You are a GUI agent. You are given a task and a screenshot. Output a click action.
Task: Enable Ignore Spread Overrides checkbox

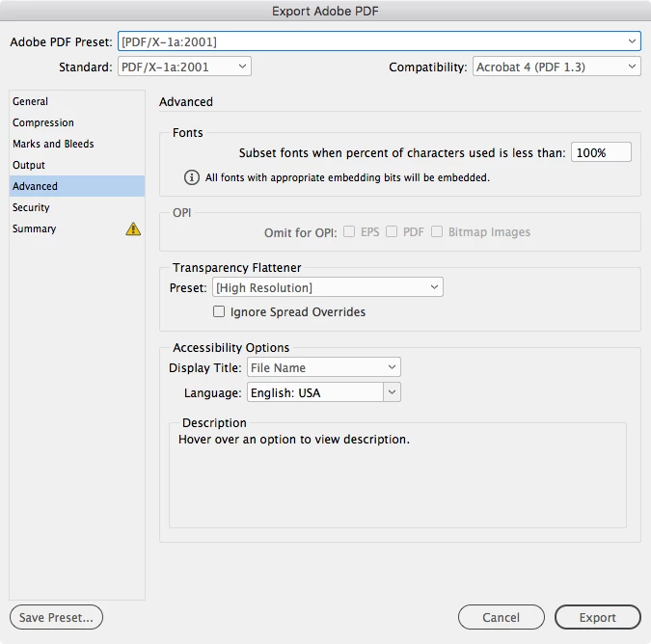point(219,311)
